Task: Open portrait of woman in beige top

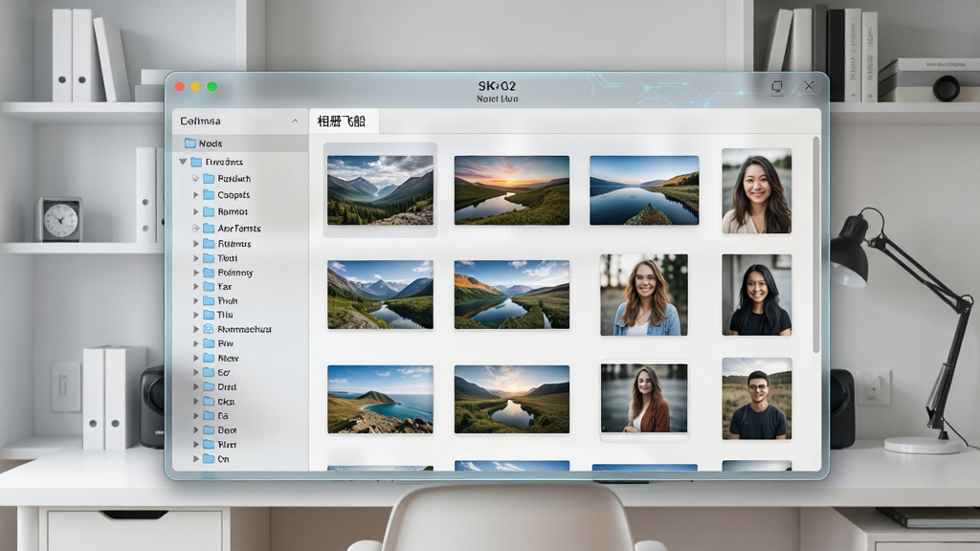Action: [x=757, y=191]
